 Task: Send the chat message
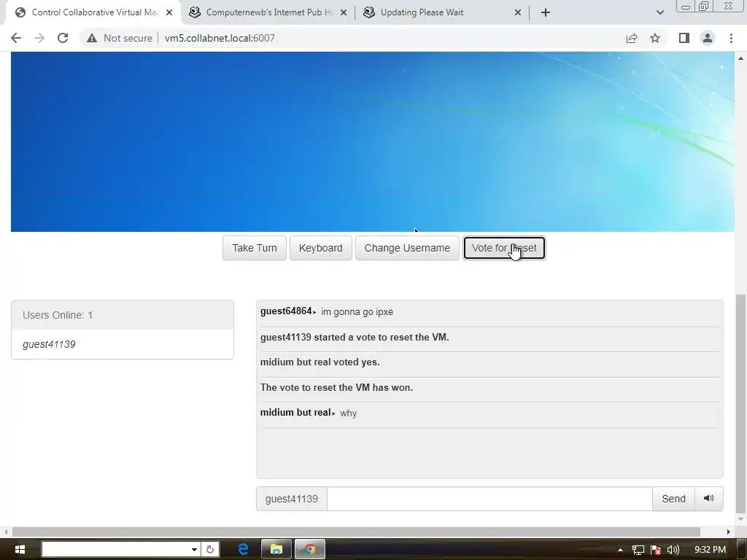(x=673, y=499)
